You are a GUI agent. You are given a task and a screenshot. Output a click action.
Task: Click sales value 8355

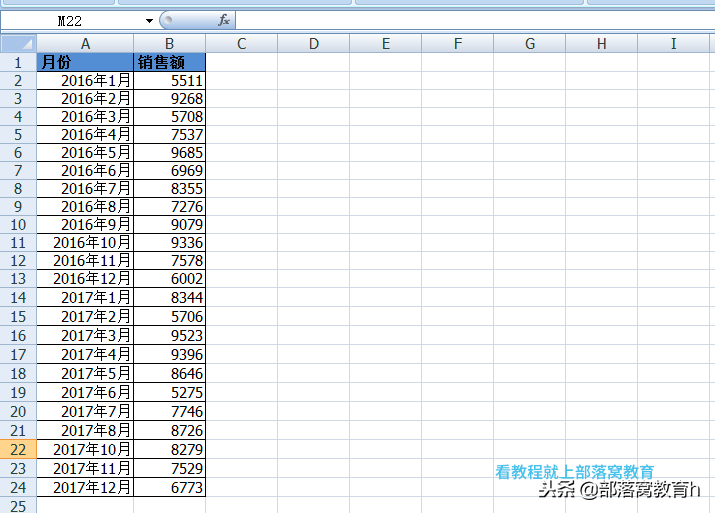170,188
